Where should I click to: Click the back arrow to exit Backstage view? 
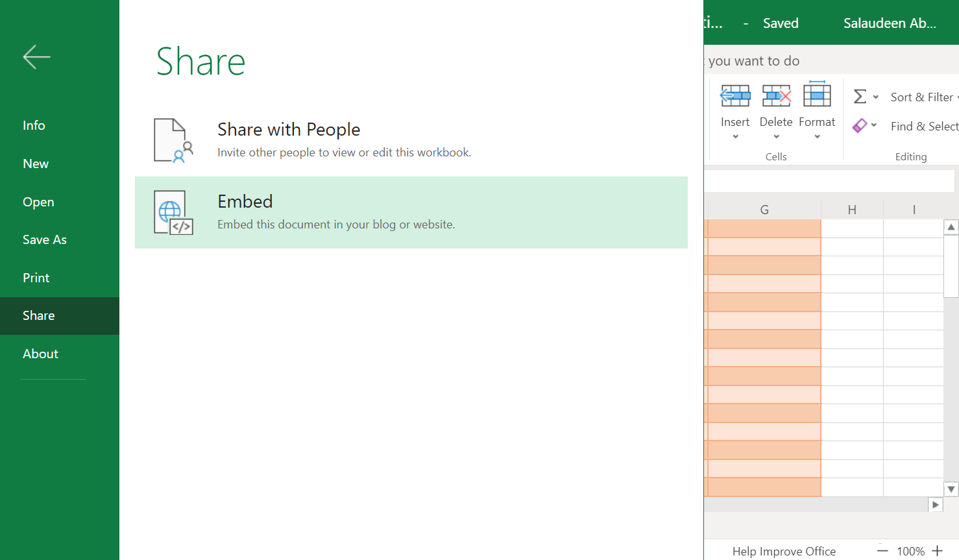click(x=36, y=56)
